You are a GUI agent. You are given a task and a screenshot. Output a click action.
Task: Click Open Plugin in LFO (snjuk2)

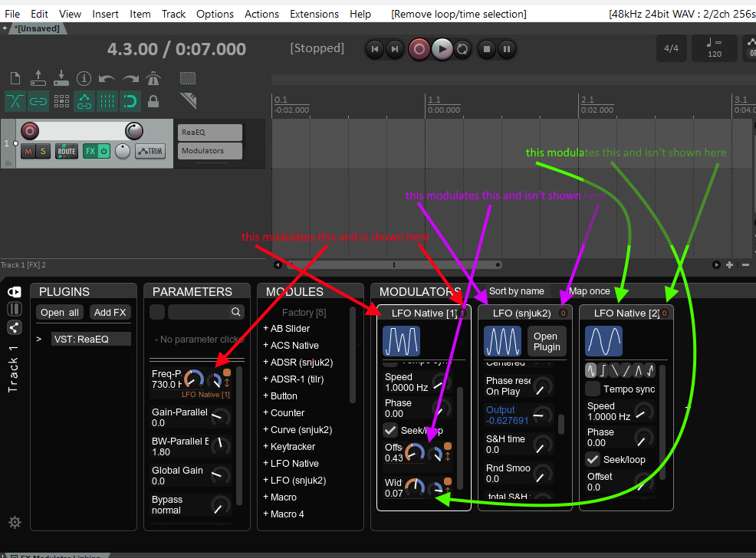[546, 342]
